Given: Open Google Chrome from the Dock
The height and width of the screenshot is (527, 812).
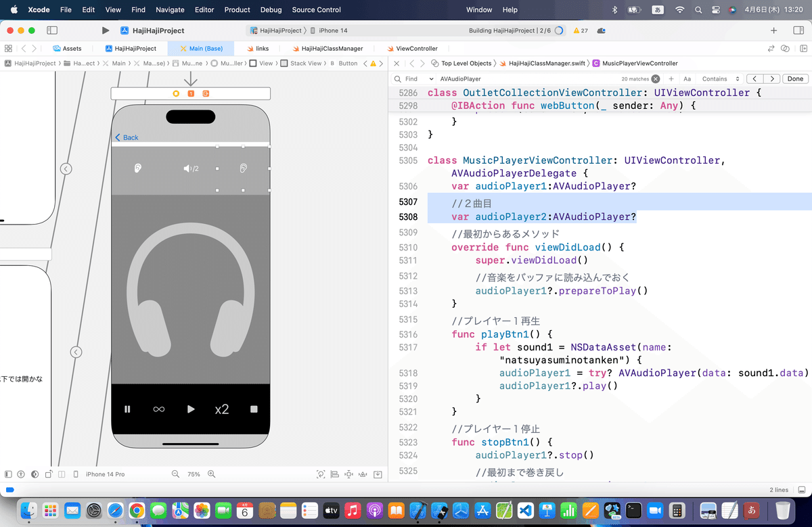Looking at the screenshot, I should 137,510.
